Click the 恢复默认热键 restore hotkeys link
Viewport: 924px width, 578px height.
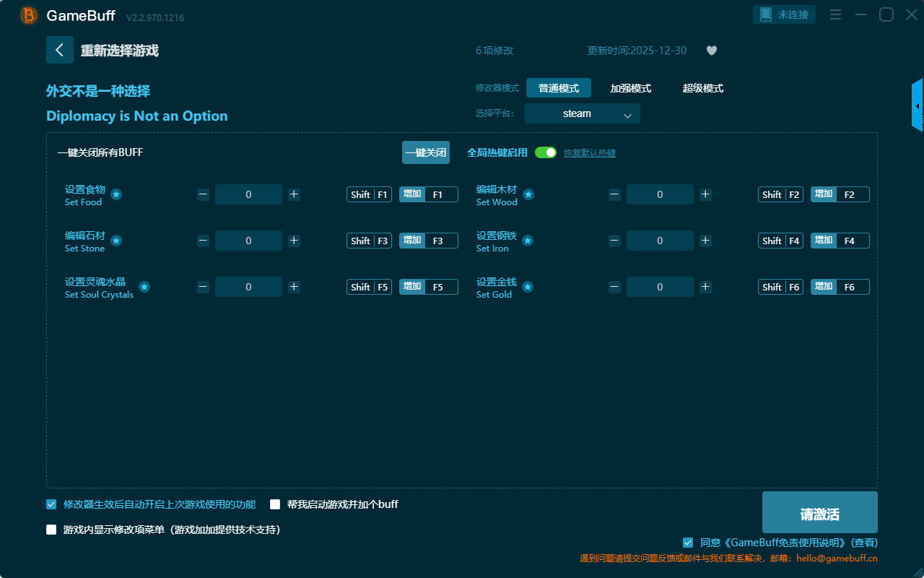589,153
